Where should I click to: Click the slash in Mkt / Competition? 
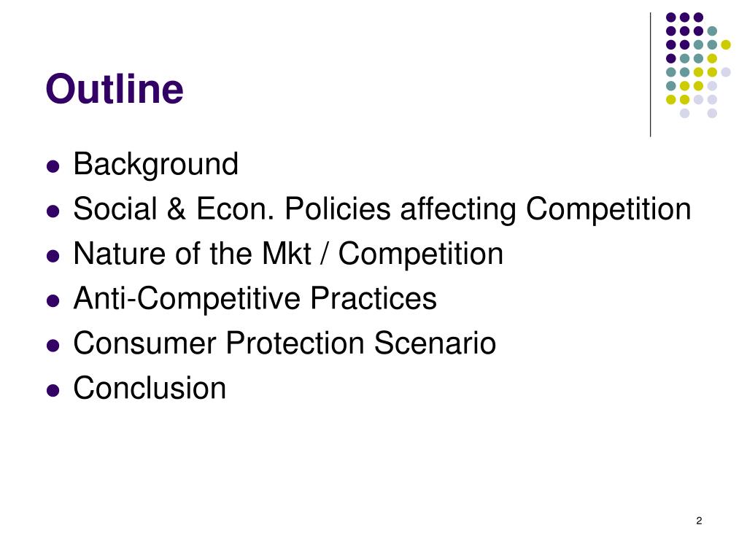click(325, 254)
